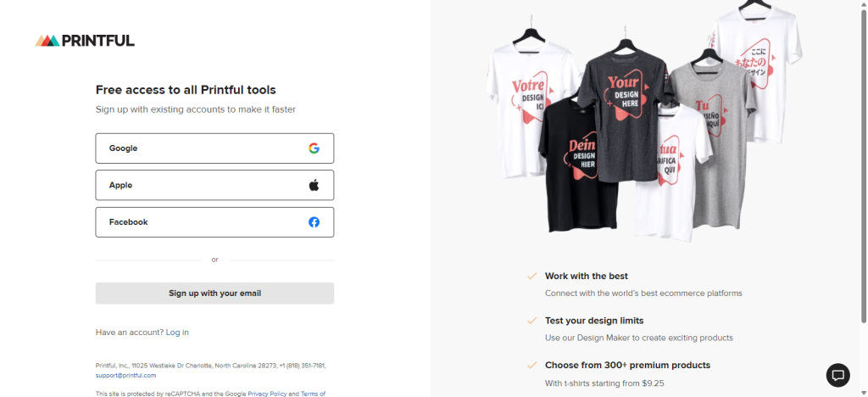868x397 pixels.
Task: Click the Printful mountain logo
Action: (47, 41)
